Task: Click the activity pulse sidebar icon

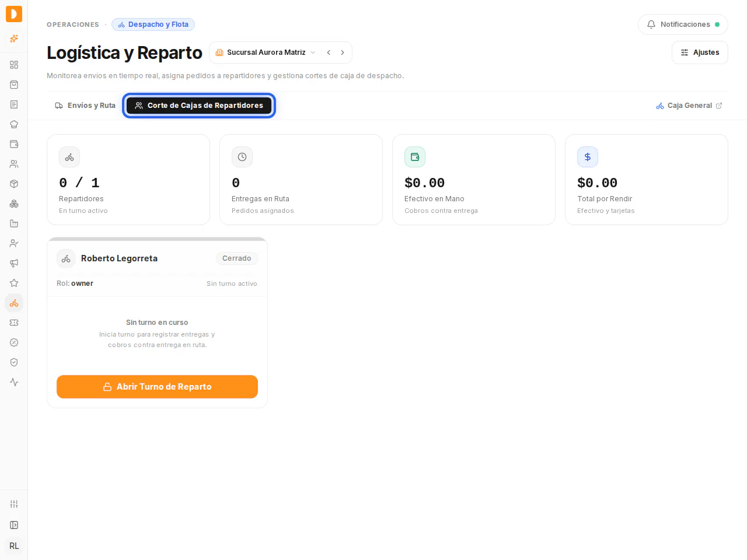Action: coord(14,382)
